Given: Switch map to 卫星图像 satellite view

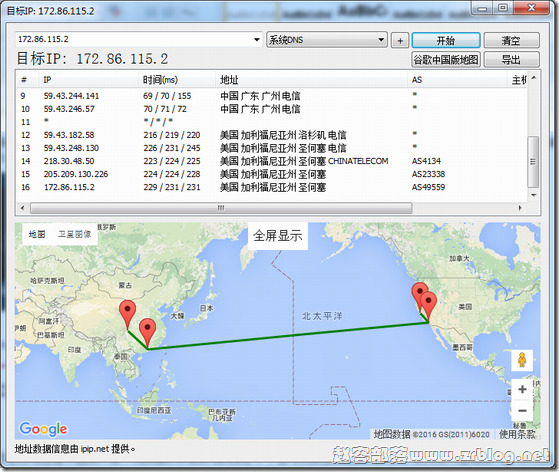Looking at the screenshot, I should 75,234.
